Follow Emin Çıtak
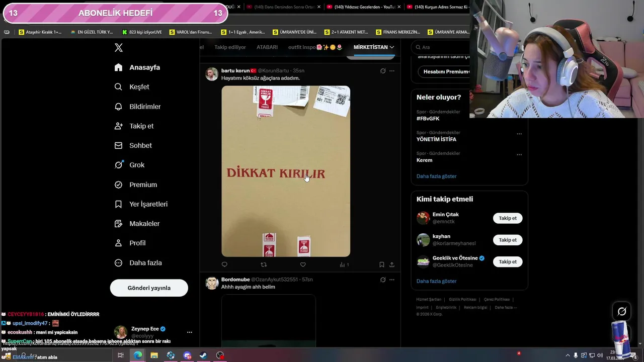The height and width of the screenshot is (362, 644). coord(508,218)
